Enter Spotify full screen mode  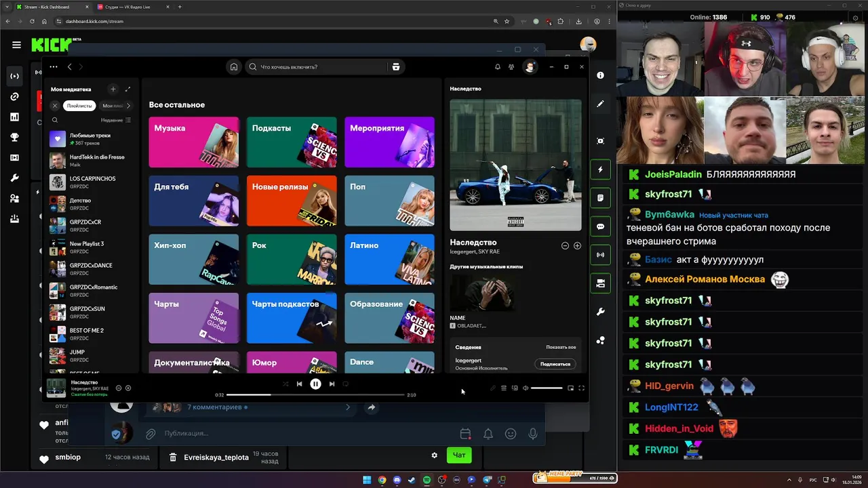(581, 388)
